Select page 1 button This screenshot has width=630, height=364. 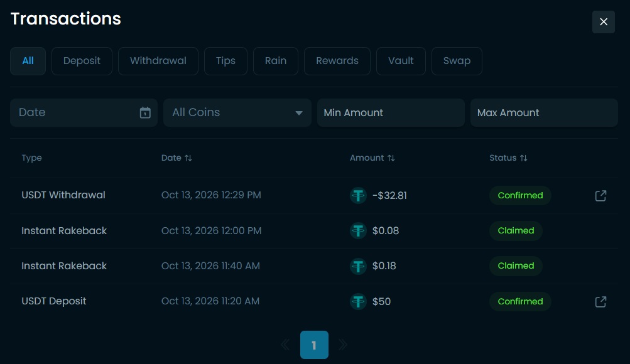pos(314,345)
